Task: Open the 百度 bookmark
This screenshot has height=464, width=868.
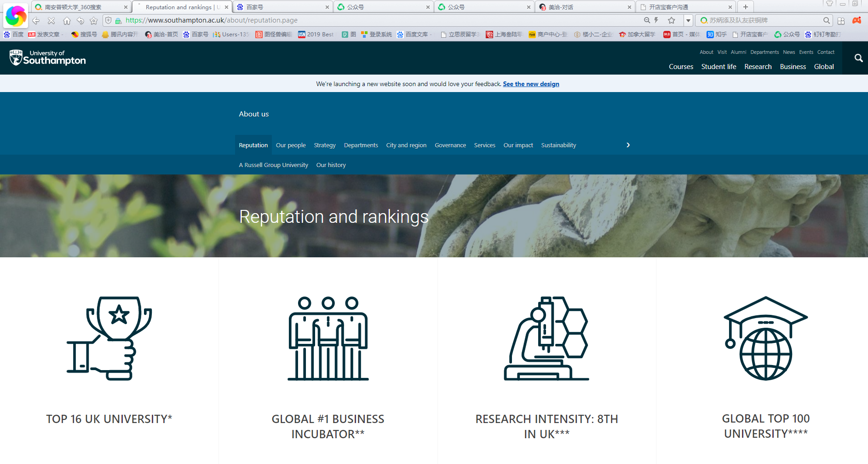Action: pos(14,35)
